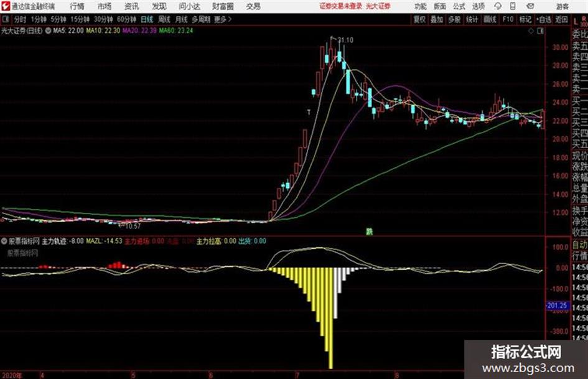Image resolution: width=588 pixels, height=379 pixels.
Task: Click the MA20: 22.39 value
Action: coord(139,30)
